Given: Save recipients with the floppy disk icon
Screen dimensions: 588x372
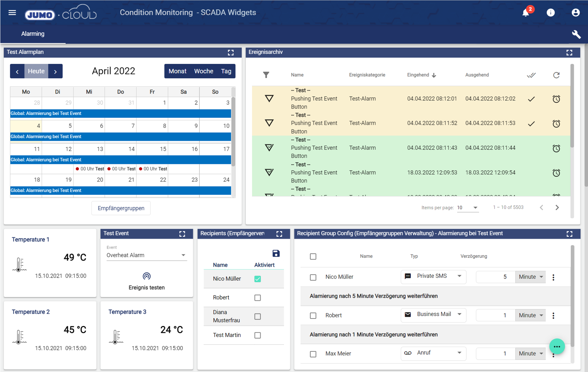Looking at the screenshot, I should tap(276, 253).
